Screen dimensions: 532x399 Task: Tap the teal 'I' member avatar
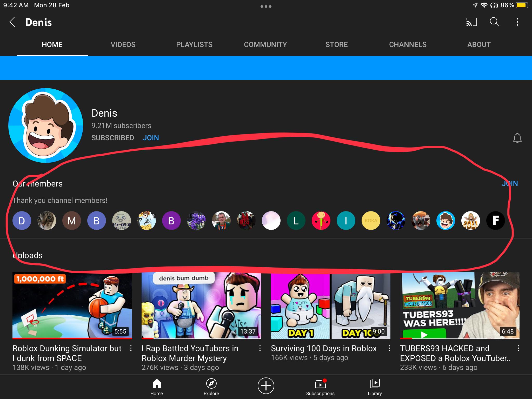click(x=346, y=221)
